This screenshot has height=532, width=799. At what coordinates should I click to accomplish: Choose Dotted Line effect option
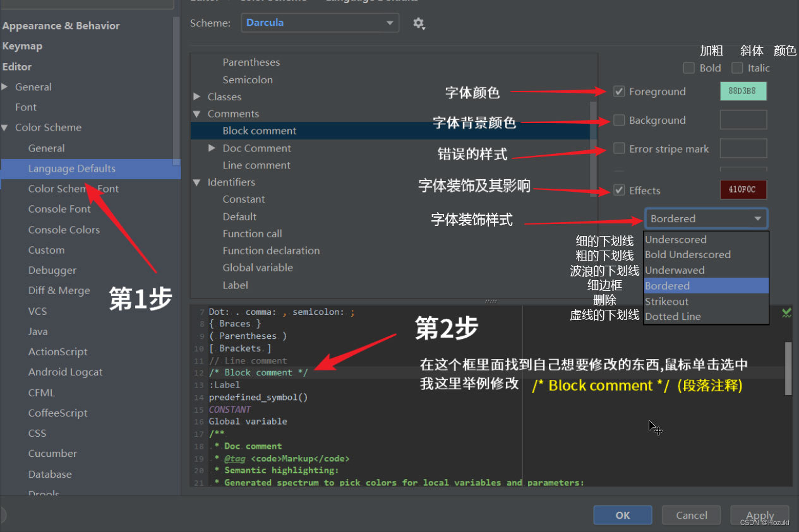point(706,317)
